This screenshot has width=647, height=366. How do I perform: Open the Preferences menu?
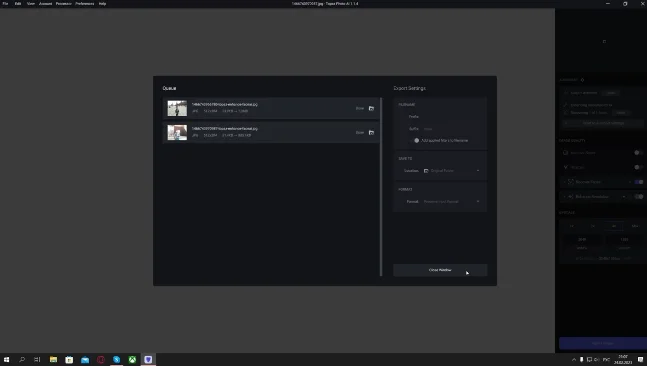click(85, 4)
